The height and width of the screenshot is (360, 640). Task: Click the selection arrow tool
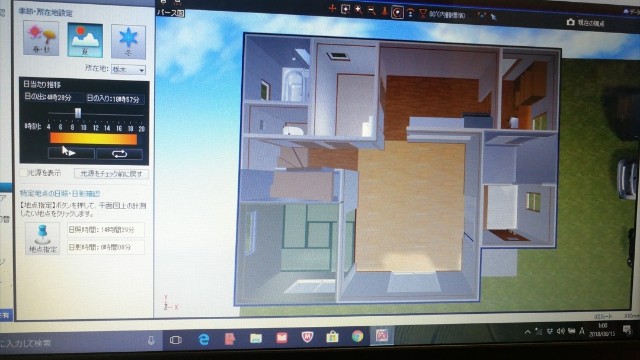[x=494, y=17]
